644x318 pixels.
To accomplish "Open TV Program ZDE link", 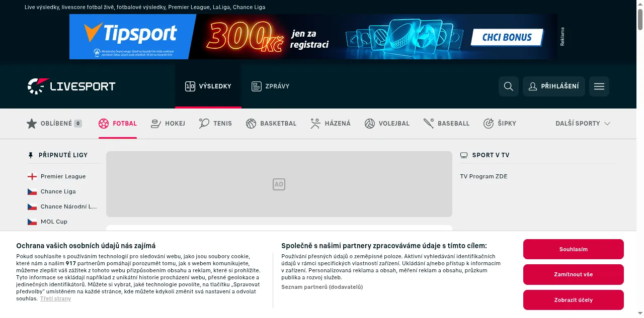I will coord(484,176).
